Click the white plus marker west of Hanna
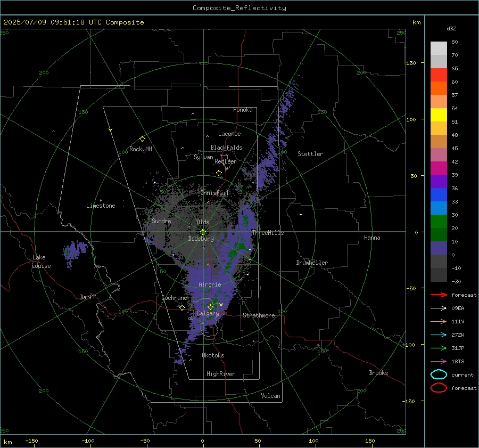This screenshot has width=479, height=448. click(301, 214)
